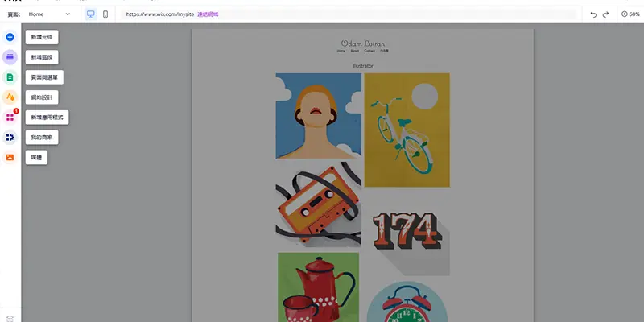Viewport: 644px width, 322px height.
Task: Click the 網站設計 tooltip label
Action: click(42, 97)
